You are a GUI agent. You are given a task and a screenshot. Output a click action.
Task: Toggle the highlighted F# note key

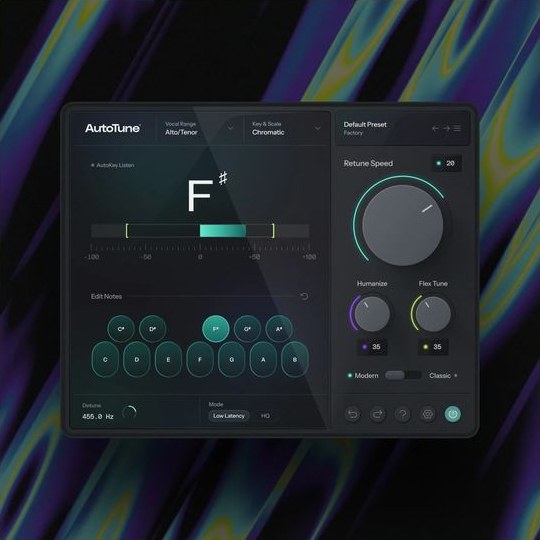[x=216, y=329]
